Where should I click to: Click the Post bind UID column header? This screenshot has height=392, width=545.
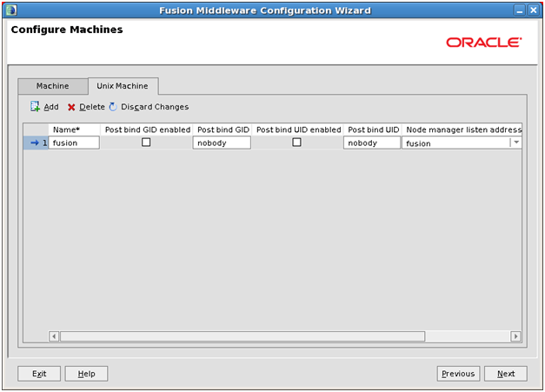pyautogui.click(x=373, y=130)
